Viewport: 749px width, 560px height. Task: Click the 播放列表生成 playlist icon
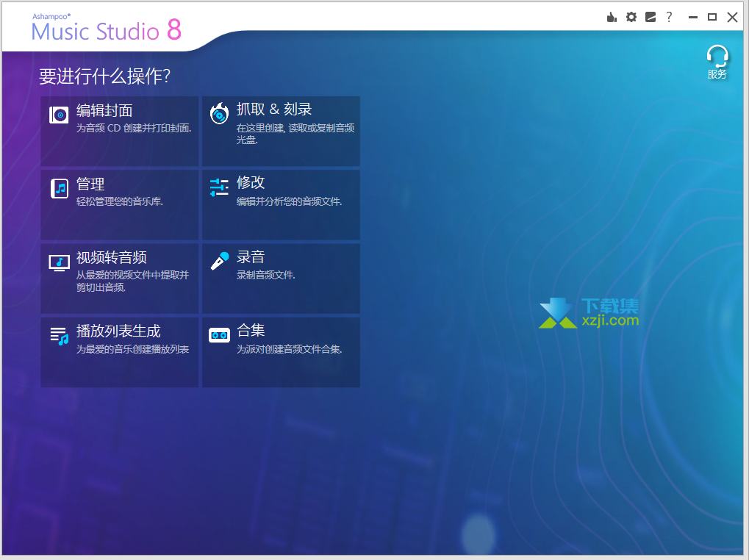pyautogui.click(x=60, y=336)
